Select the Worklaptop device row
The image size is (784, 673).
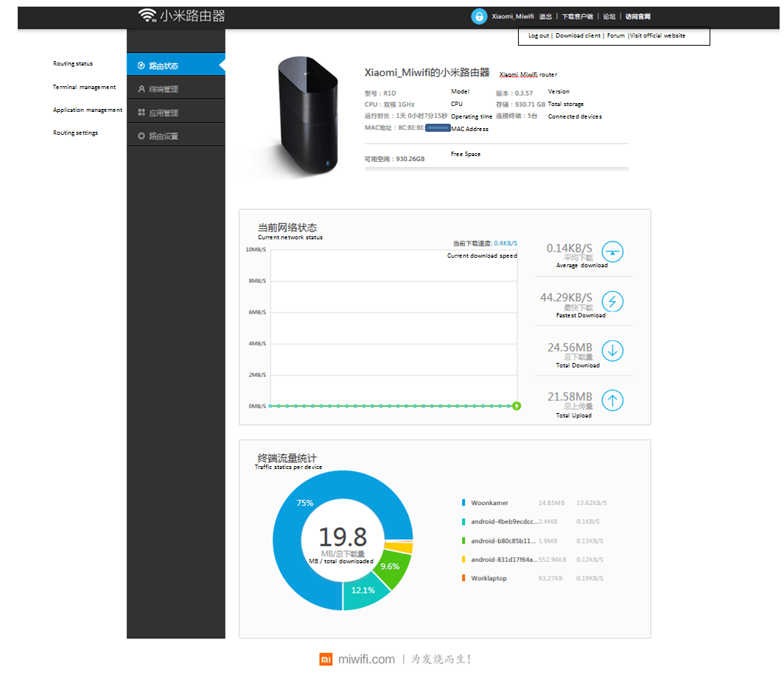533,578
